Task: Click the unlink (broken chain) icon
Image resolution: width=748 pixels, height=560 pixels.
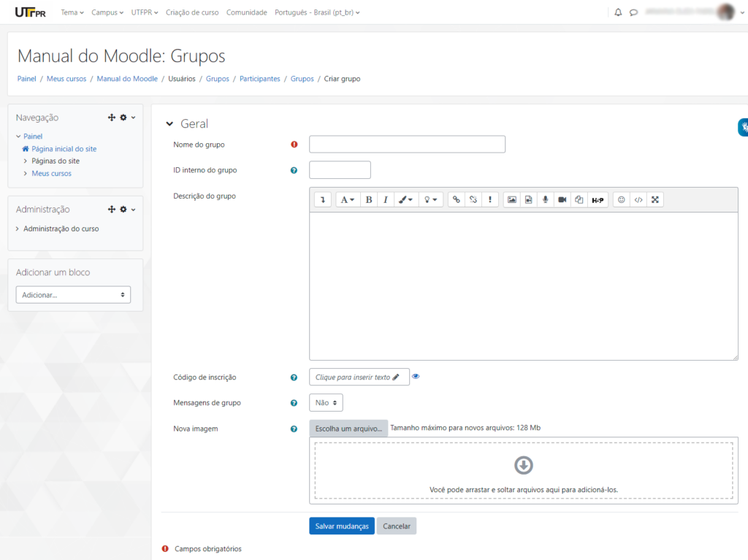Action: pyautogui.click(x=473, y=200)
